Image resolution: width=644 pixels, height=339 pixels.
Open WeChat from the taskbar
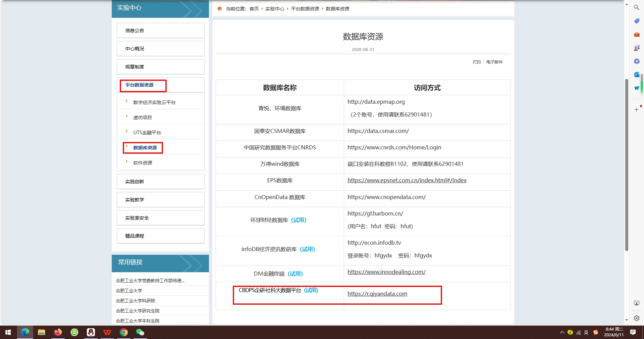tap(140, 332)
